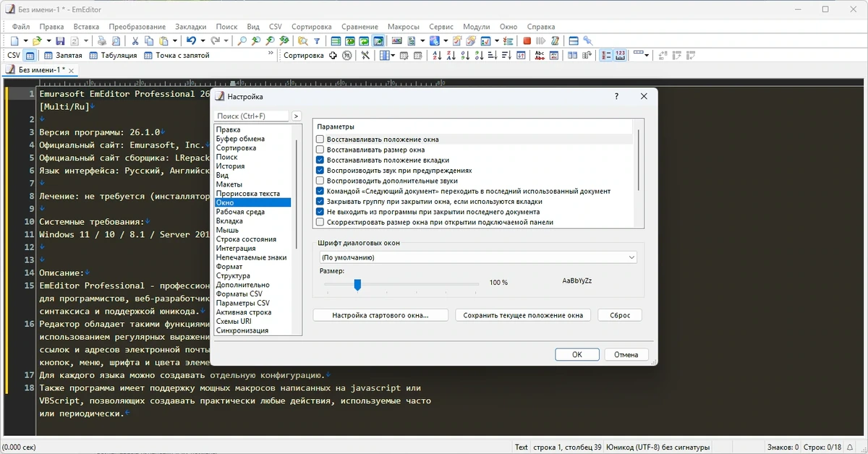Viewport: 868px width, 454px height.
Task: Click the «Настройка стартового окна...» button
Action: tap(380, 315)
